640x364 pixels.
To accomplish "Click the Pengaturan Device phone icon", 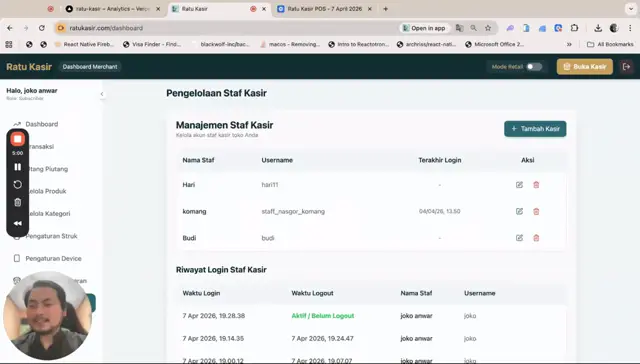I will pos(17,258).
